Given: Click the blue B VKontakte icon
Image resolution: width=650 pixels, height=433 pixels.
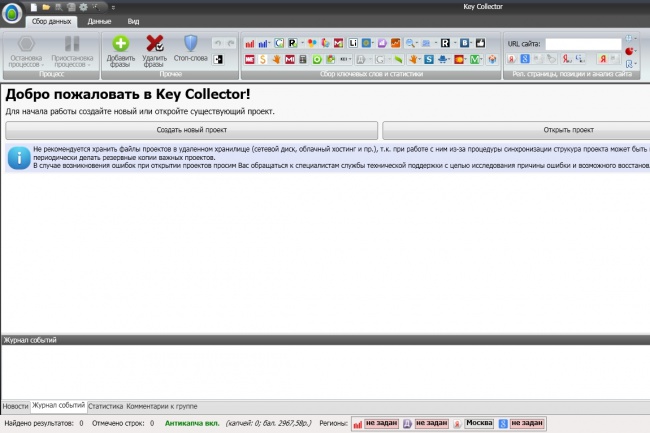Looking at the screenshot, I should tap(465, 43).
